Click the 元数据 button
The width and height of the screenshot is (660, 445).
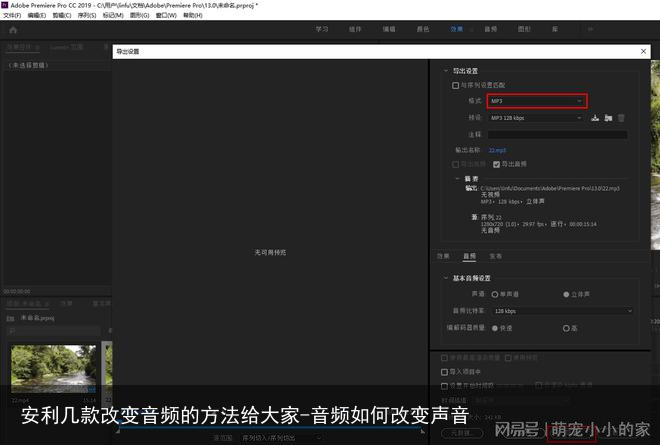[x=460, y=433]
